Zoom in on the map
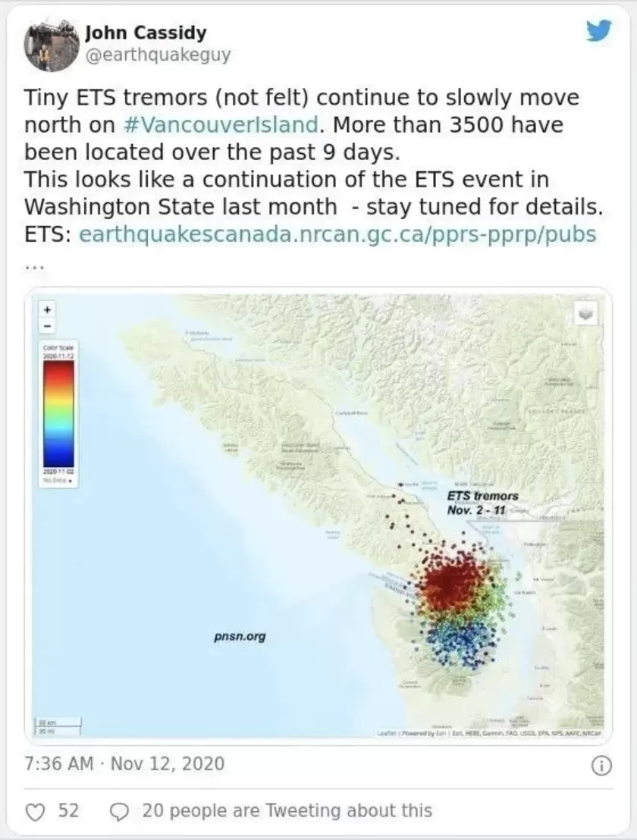The height and width of the screenshot is (840, 637). pyautogui.click(x=47, y=309)
